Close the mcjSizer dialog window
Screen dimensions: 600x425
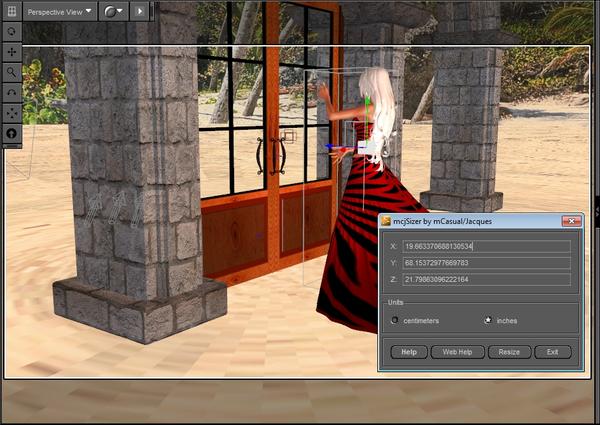pyautogui.click(x=571, y=221)
